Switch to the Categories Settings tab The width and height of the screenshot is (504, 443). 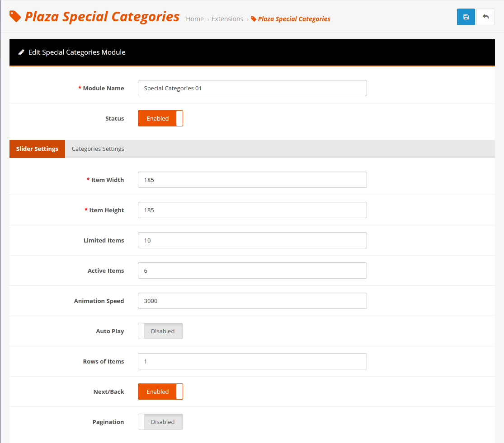(x=98, y=149)
